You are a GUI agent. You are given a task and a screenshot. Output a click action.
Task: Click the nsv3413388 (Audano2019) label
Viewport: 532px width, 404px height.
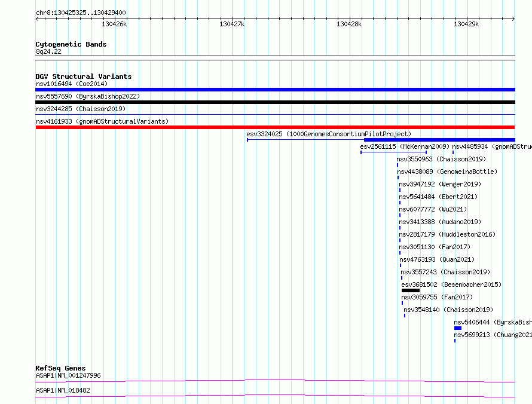coord(440,222)
